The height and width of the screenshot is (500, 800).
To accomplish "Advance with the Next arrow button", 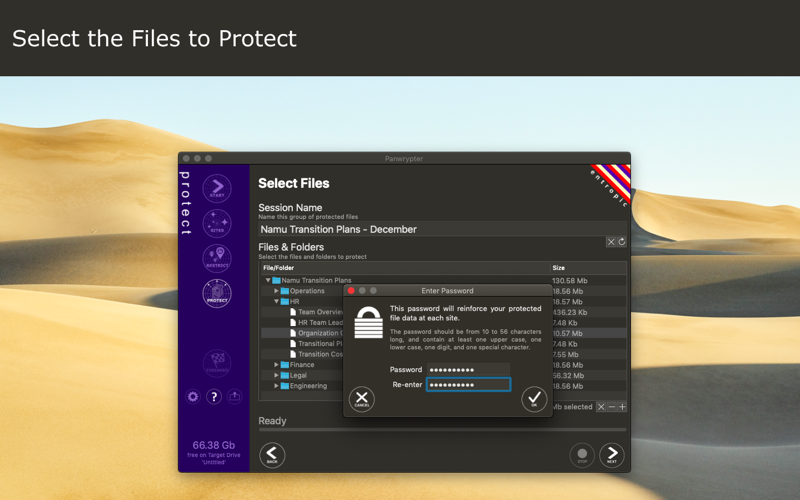I will point(612,455).
